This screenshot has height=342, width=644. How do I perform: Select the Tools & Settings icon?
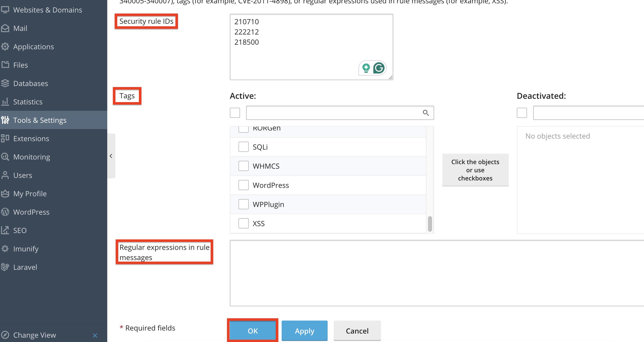click(5, 120)
